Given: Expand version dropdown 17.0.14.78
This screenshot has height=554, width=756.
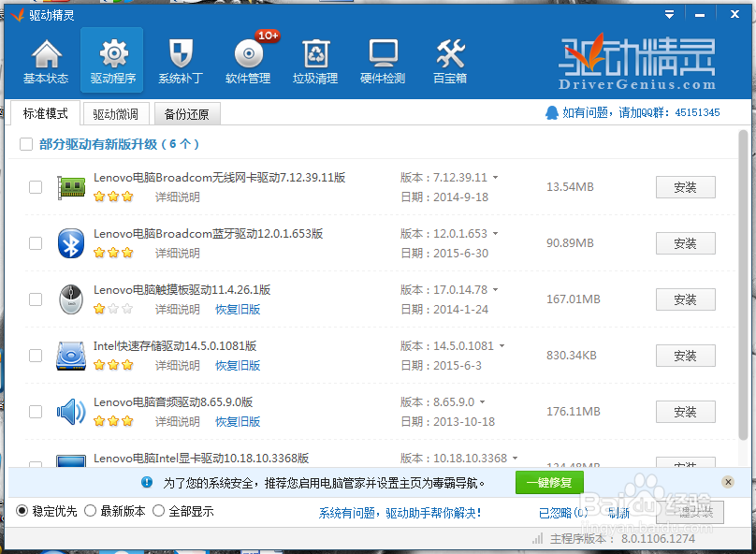Looking at the screenshot, I should pyautogui.click(x=496, y=290).
